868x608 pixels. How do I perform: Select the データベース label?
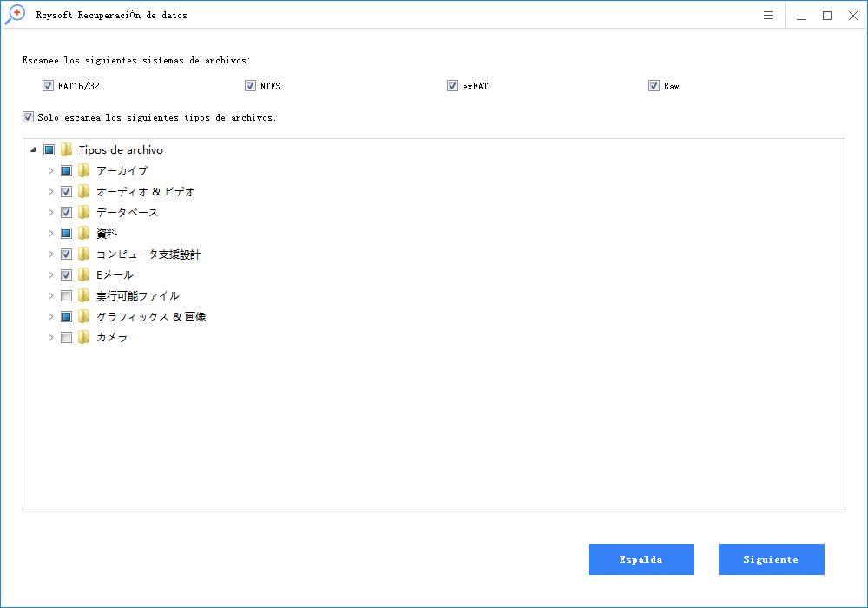[x=128, y=212]
